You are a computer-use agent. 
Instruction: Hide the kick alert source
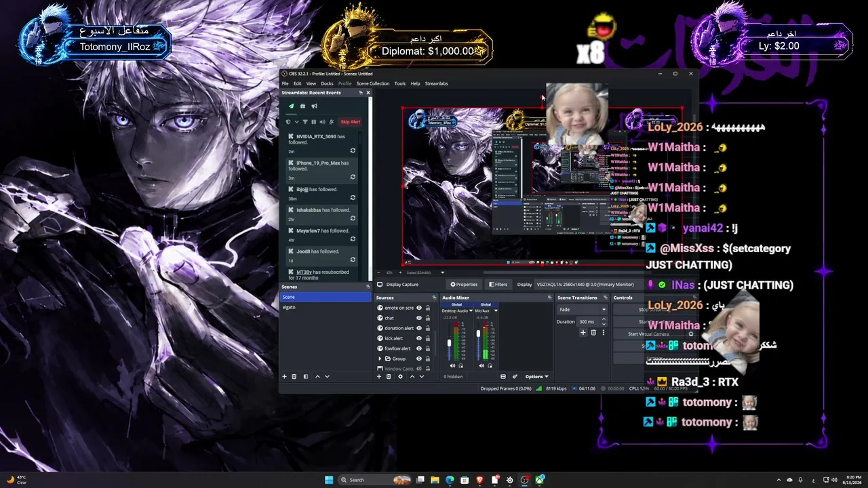(419, 338)
